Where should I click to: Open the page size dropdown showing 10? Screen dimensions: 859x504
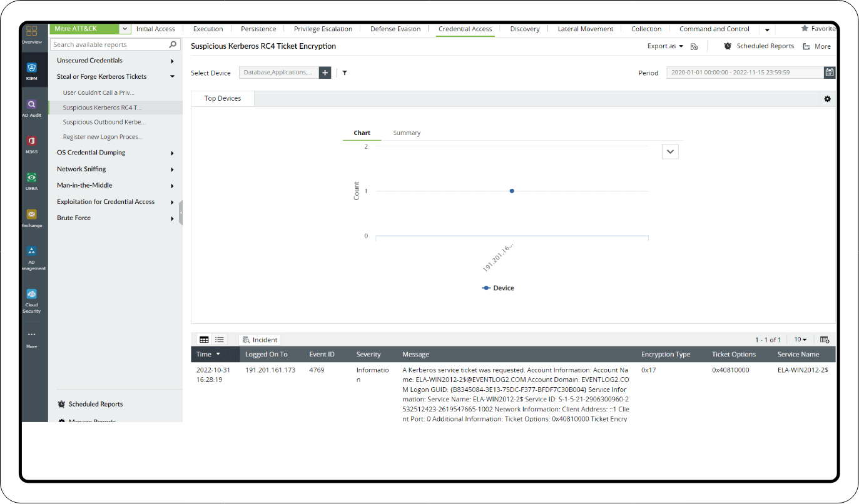point(800,339)
